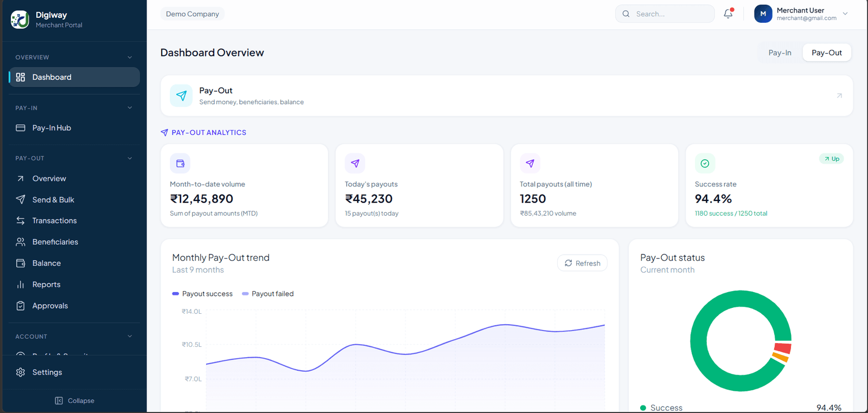Open the Beneficiaries page
This screenshot has height=413, width=868.
[74, 242]
